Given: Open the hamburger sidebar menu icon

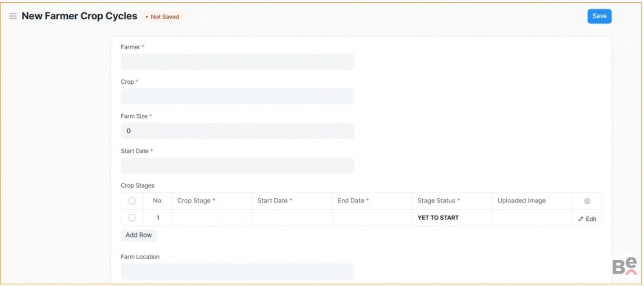Looking at the screenshot, I should (x=13, y=16).
